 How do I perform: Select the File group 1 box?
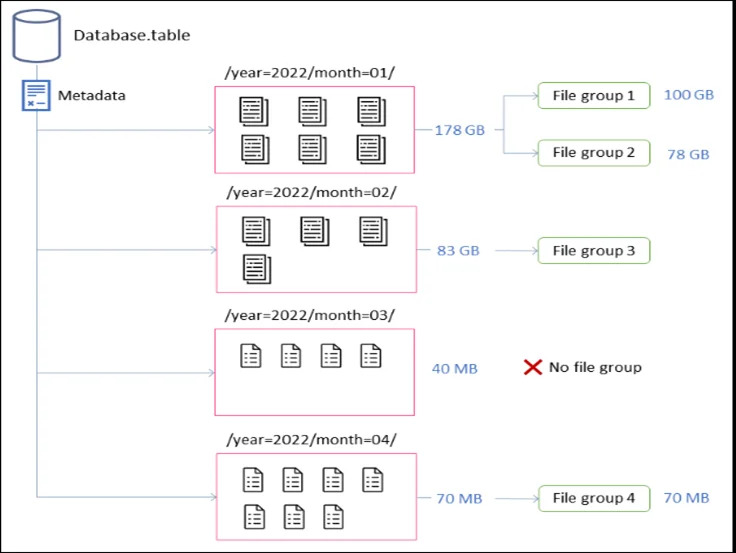[x=594, y=96]
